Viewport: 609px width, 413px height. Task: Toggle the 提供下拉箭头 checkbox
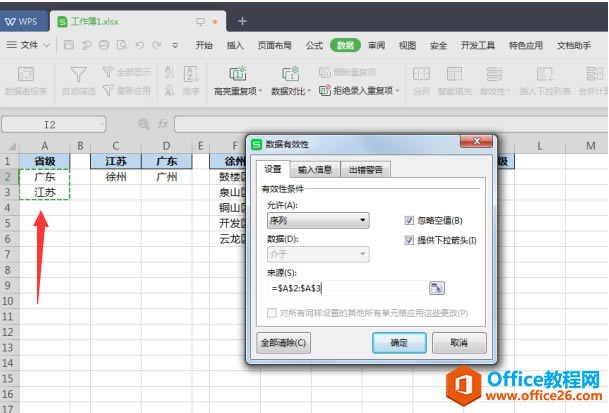pos(409,240)
